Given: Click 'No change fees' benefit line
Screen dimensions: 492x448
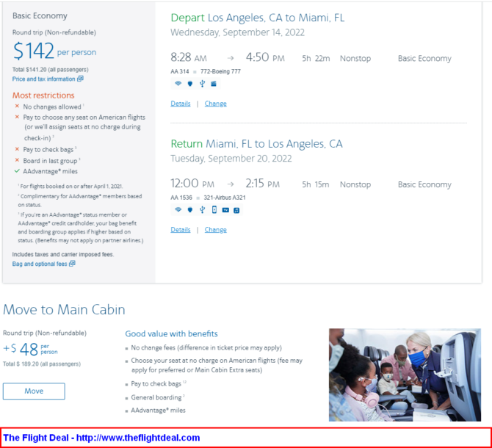Looking at the screenshot, I should [x=206, y=348].
